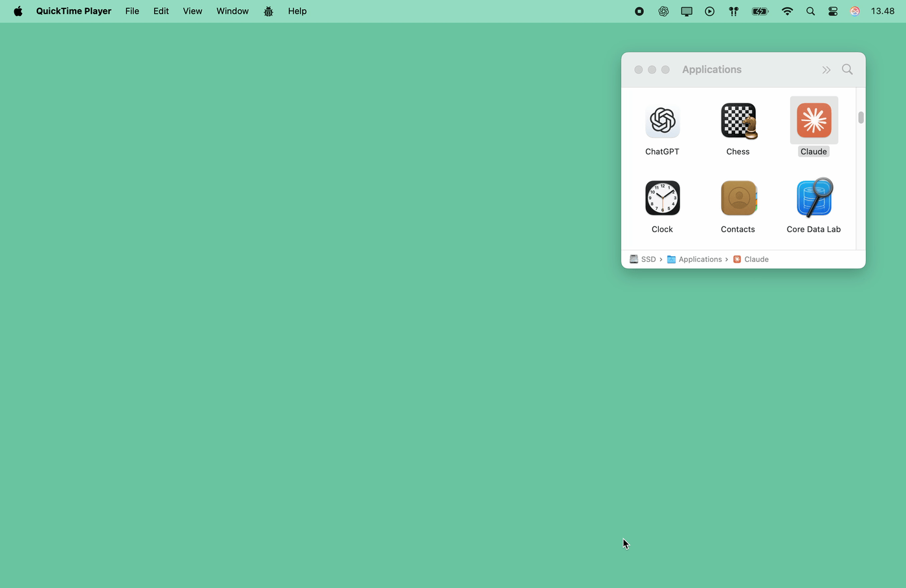Viewport: 906px width, 588px height.
Task: Open the Help menu
Action: point(297,11)
